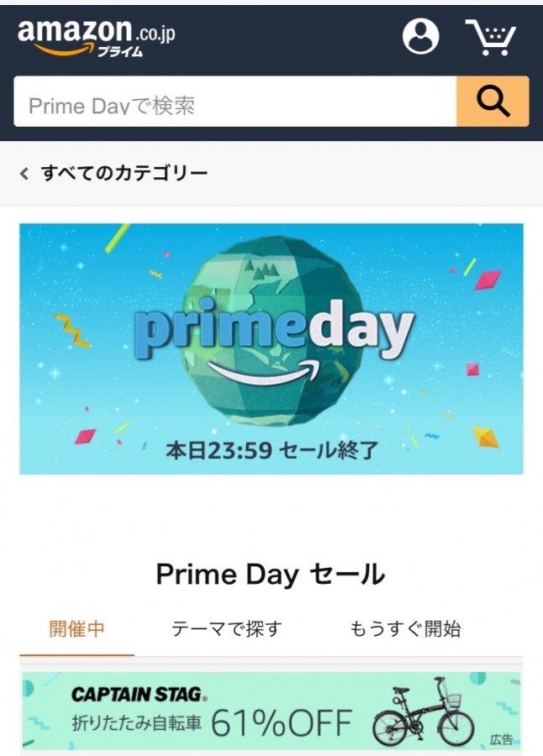Viewport: 543px width, 756px height.
Task: Open the もうすぐ開始 tab
Action: click(x=405, y=629)
